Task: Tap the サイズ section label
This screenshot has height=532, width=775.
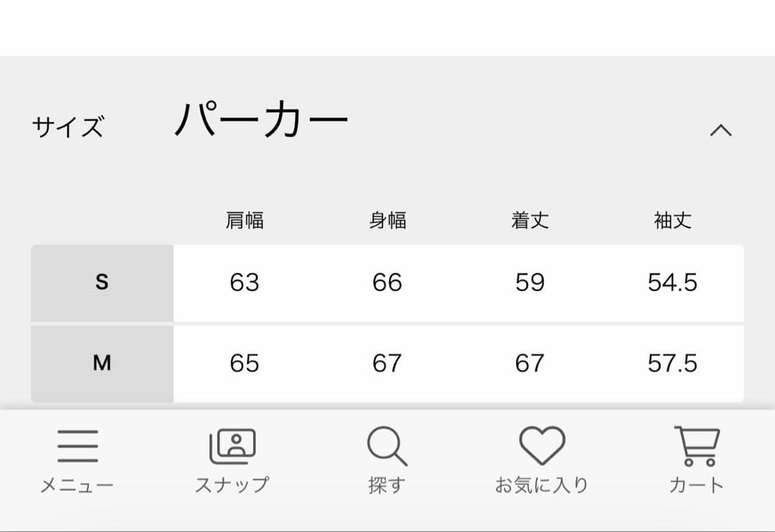Action: pyautogui.click(x=67, y=128)
